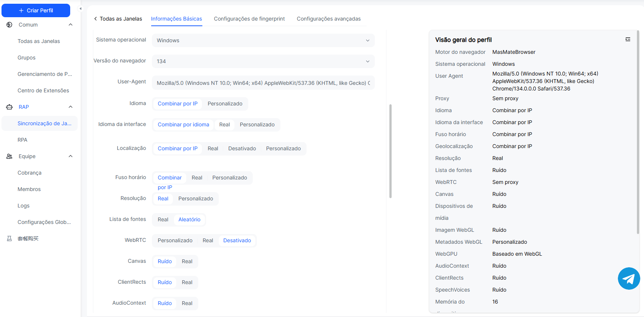
Task: Click the Equipe team icon
Action: tap(9, 156)
